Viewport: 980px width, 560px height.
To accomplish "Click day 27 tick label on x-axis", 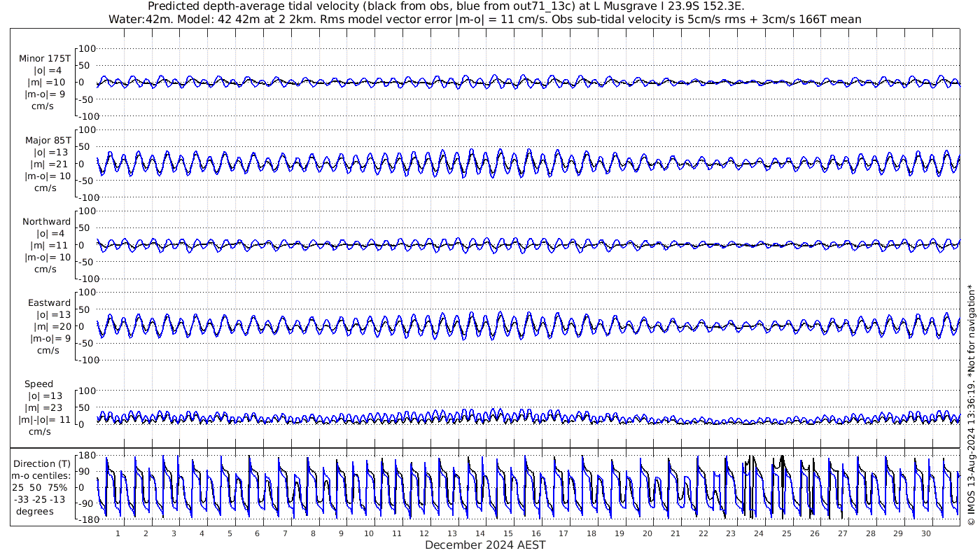I will click(842, 533).
